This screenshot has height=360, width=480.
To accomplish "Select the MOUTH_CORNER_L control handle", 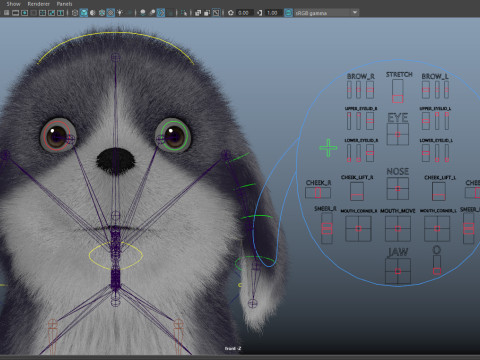I will coord(437,229).
